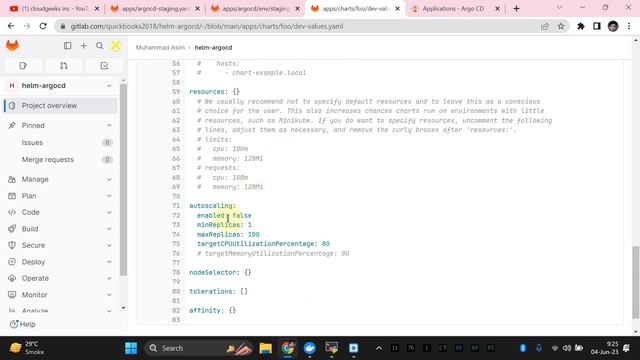Open merge requests shortcut icon

coord(64,66)
